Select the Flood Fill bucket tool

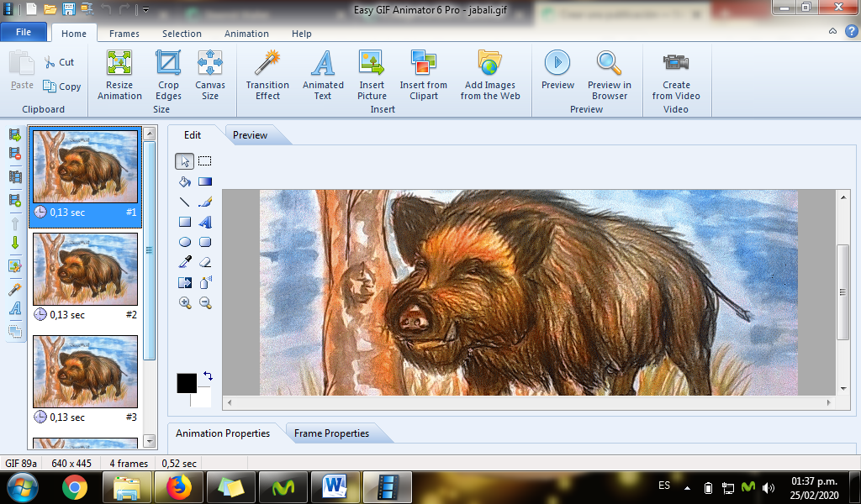pyautogui.click(x=185, y=181)
